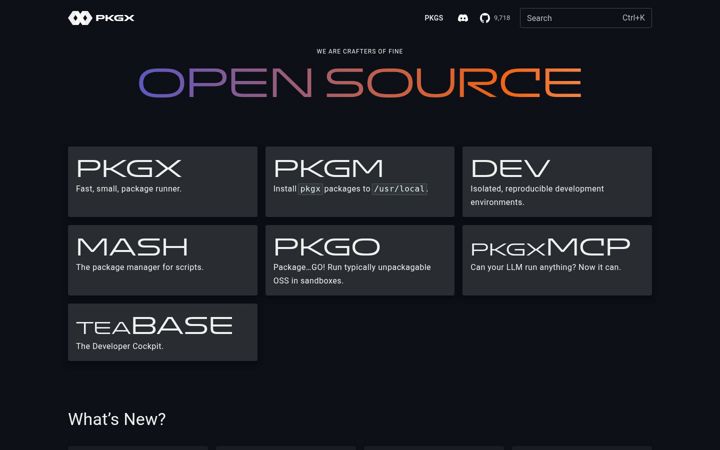The image size is (720, 450).
Task: Open the TEABASE card
Action: [x=163, y=332]
